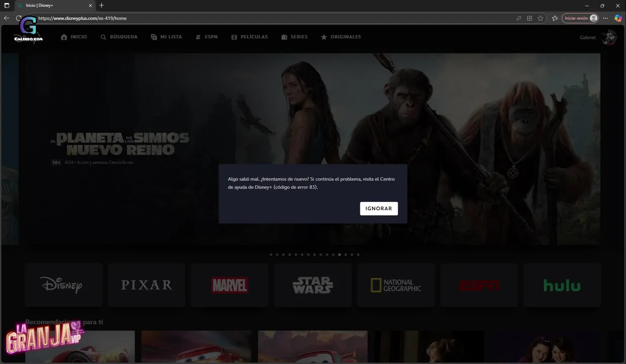Close the Inicio | Disney+ tab
Viewport: 626px width, 364px height.
[91, 6]
